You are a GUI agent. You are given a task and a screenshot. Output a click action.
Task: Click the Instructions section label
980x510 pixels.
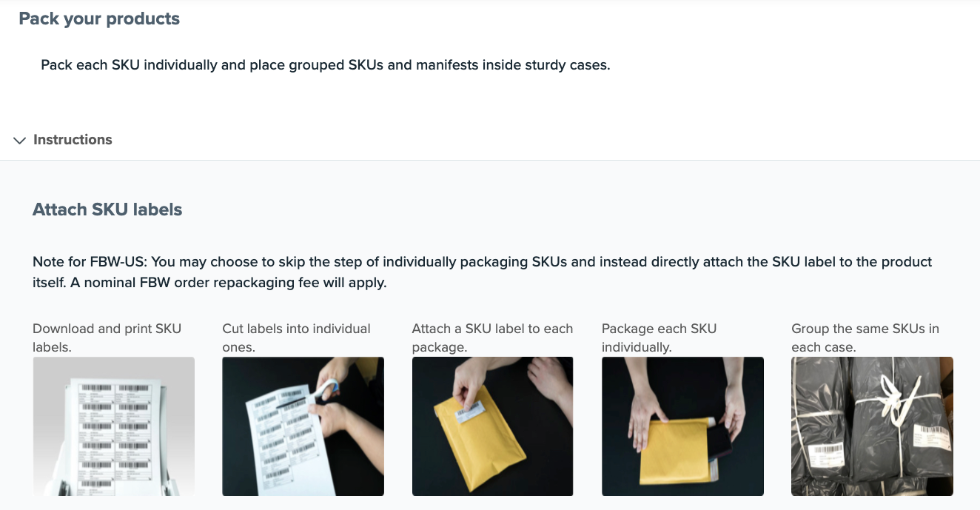(73, 140)
